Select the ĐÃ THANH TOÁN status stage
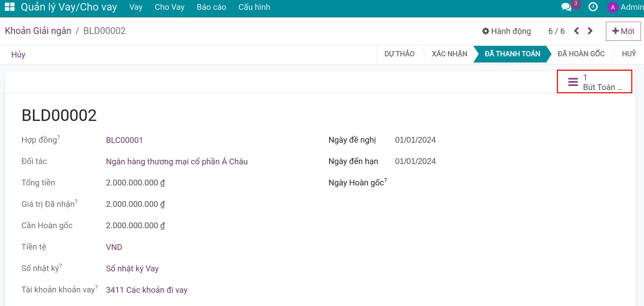644x306 pixels. [512, 54]
